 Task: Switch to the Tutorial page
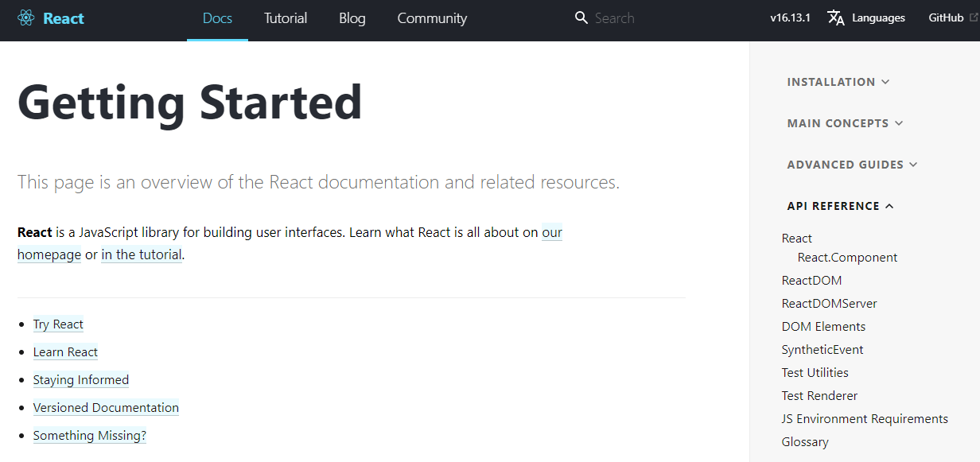[x=286, y=17]
